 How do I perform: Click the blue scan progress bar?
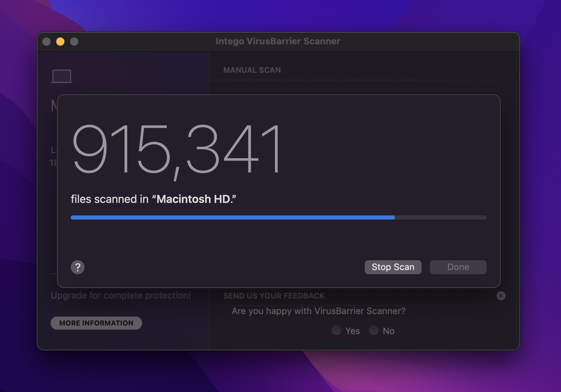coord(232,217)
